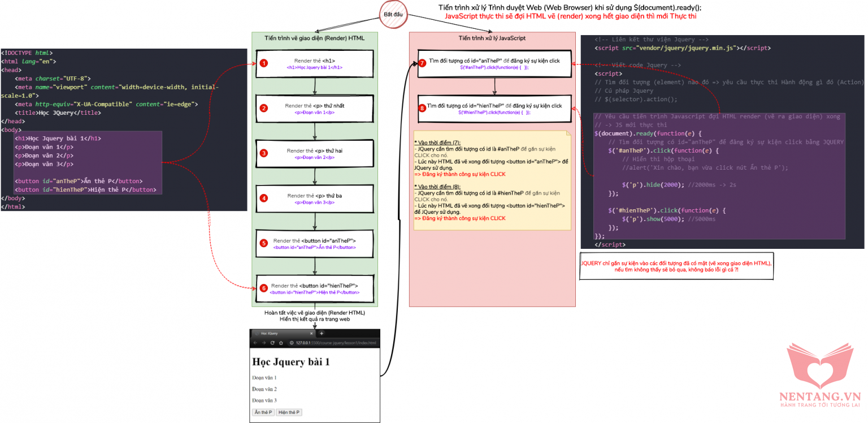868x423 pixels.
Task: Click the address bar showing 127.0.0.1 URL
Action: (333, 343)
